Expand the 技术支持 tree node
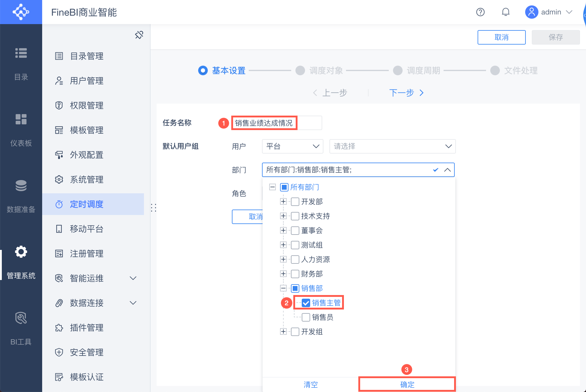The image size is (586, 392). pyautogui.click(x=283, y=216)
